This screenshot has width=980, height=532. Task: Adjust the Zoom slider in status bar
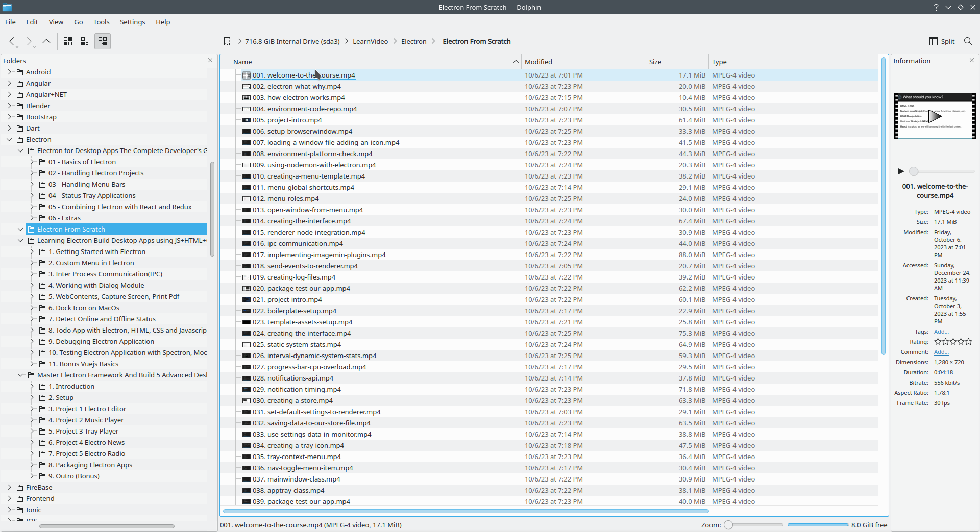tap(753, 525)
